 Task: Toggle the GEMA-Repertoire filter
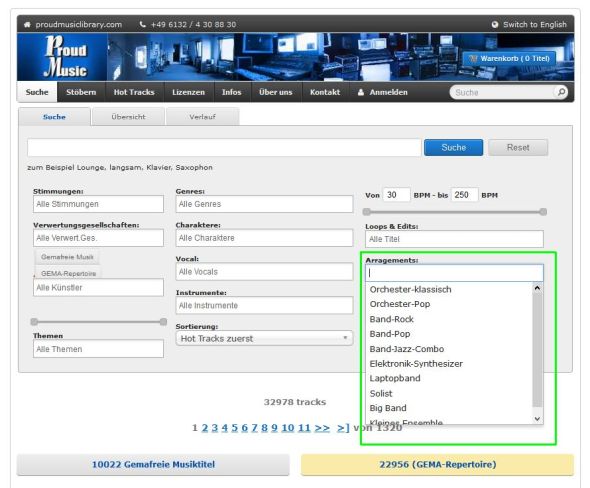coord(68,273)
